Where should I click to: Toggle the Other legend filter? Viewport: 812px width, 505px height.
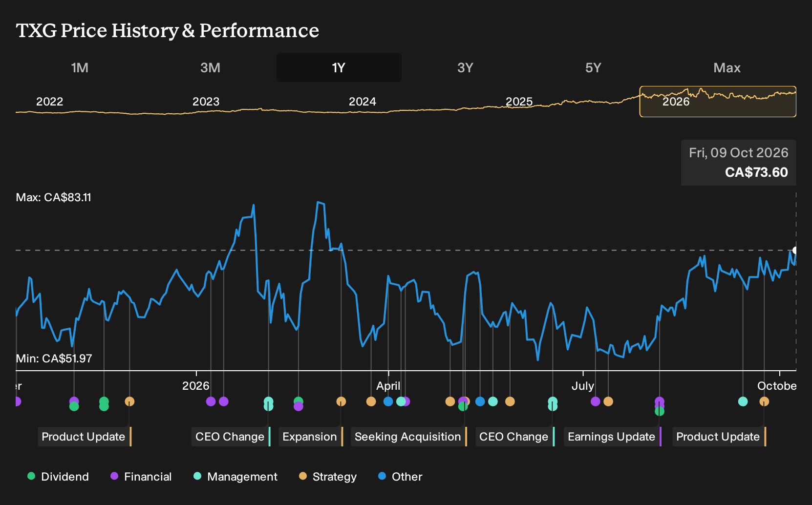tap(400, 477)
